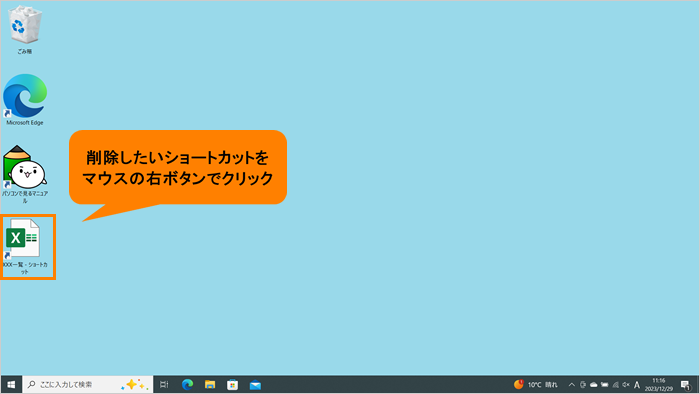Open Microsoft Store from the taskbar

tap(233, 384)
